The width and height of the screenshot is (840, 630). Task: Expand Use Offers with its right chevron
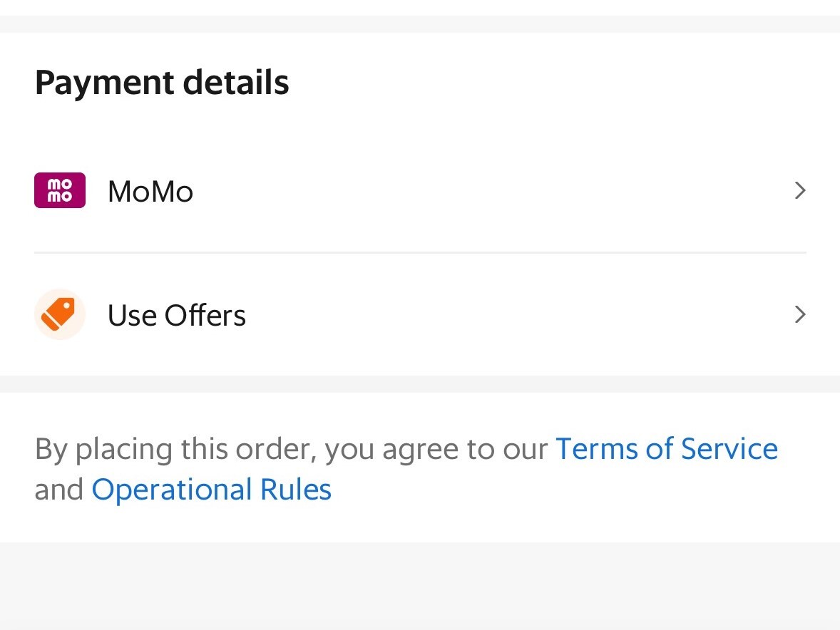pyautogui.click(x=800, y=314)
